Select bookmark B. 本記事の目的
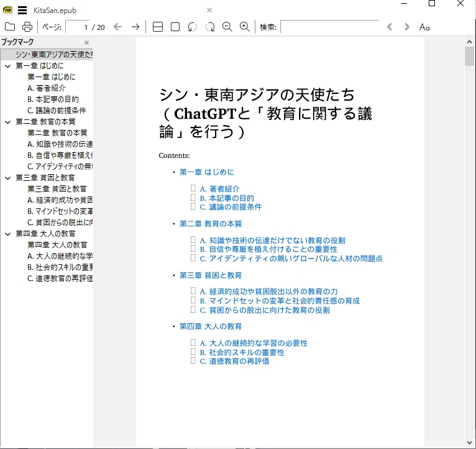The width and height of the screenshot is (476, 449). point(53,100)
